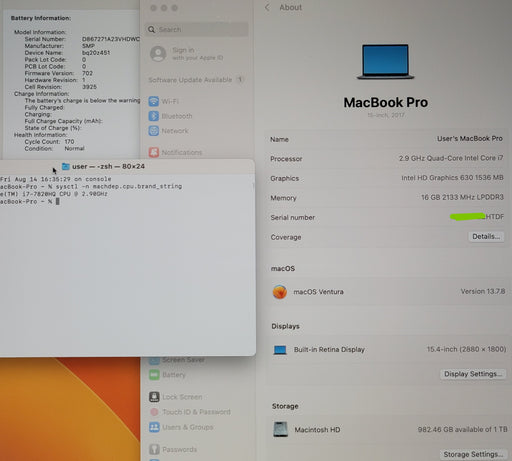The image size is (512, 461).
Task: Open Storage Settings button
Action: click(x=473, y=454)
